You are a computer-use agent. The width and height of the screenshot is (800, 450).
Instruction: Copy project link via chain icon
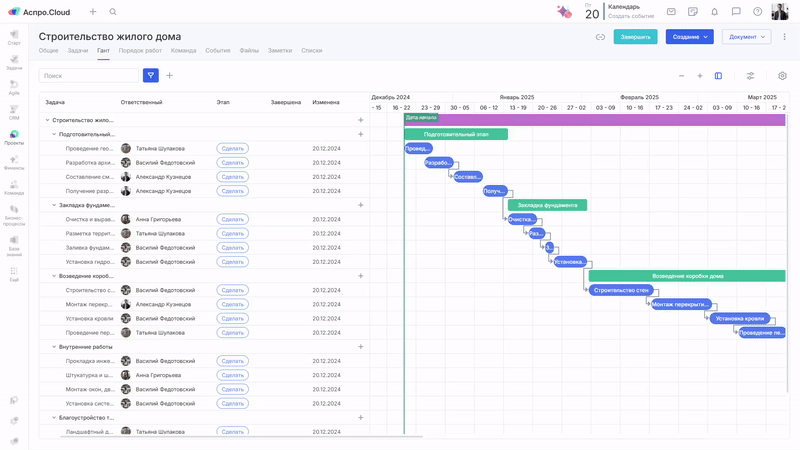pos(600,37)
